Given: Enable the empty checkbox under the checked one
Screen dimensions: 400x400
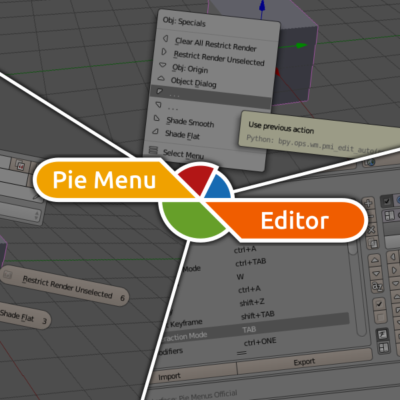Looking at the screenshot, I should [x=380, y=317].
